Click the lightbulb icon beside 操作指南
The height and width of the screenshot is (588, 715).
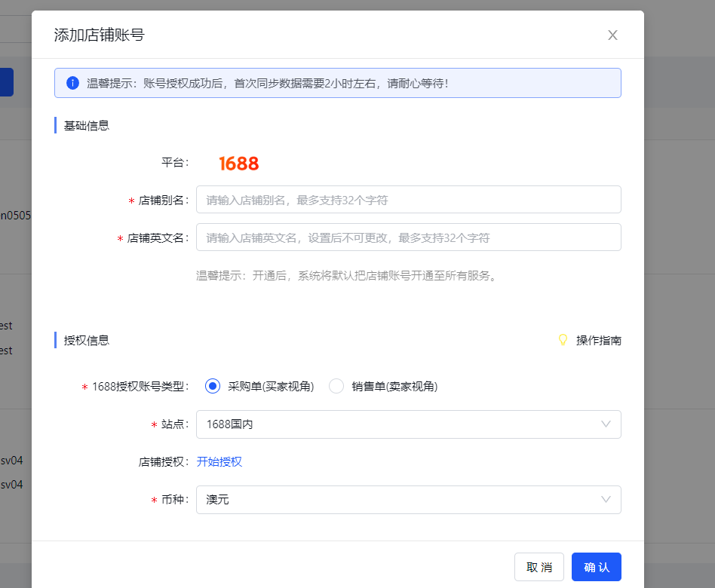click(x=563, y=340)
